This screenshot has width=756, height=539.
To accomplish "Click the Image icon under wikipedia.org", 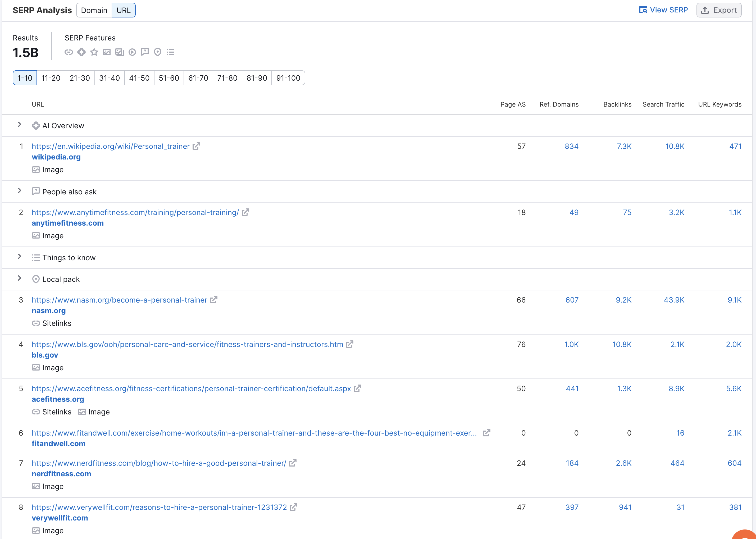I will (36, 170).
